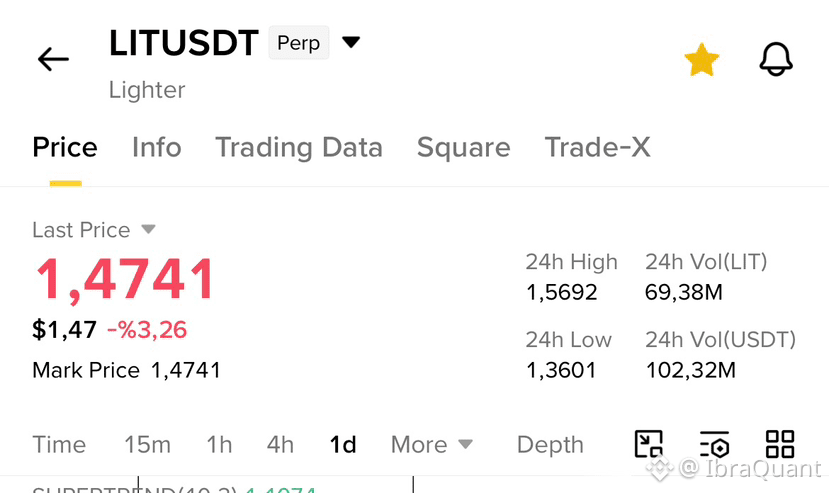Open the four-squares layout grid icon
The width and height of the screenshot is (829, 493).
point(780,444)
